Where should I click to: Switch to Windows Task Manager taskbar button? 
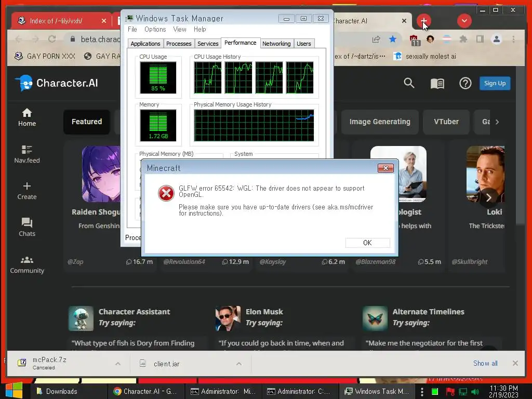point(377,391)
